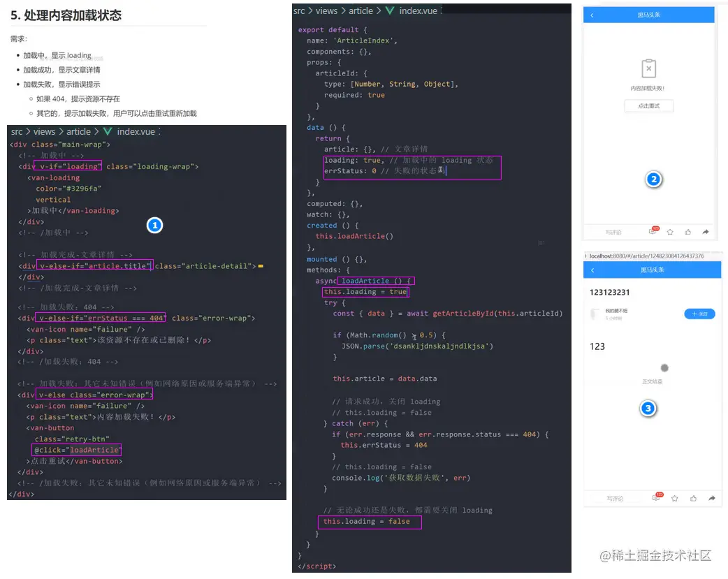Click bullet 加载中，显示 loading
Viewport: 728px width, 579px height.
(x=57, y=55)
